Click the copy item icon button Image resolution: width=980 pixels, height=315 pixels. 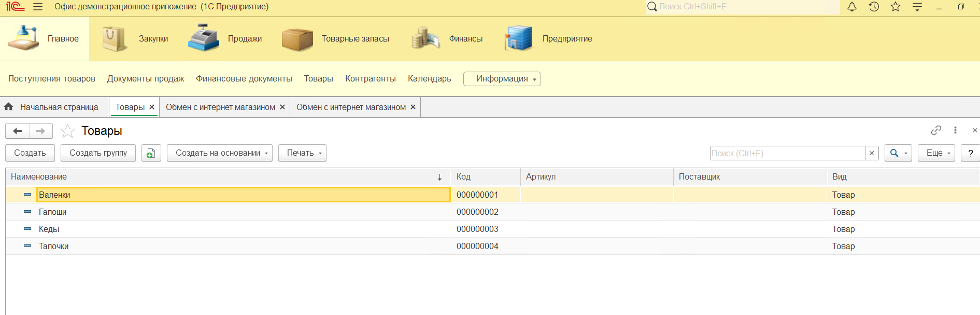click(151, 153)
